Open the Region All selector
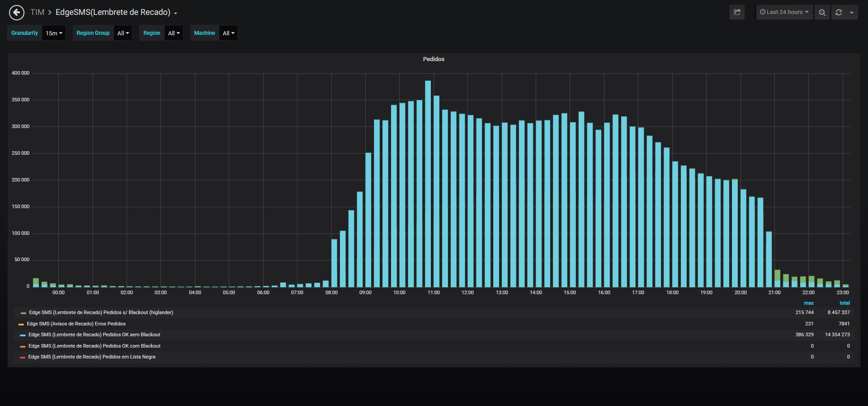Viewport: 868px width, 406px height. click(174, 33)
